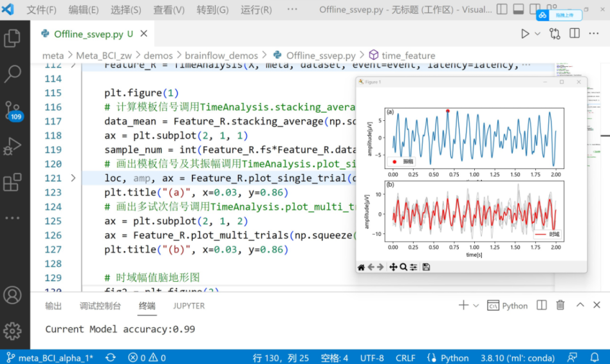This screenshot has height=364, width=610.
Task: Expand the folded code at line 121
Action: tap(73, 178)
